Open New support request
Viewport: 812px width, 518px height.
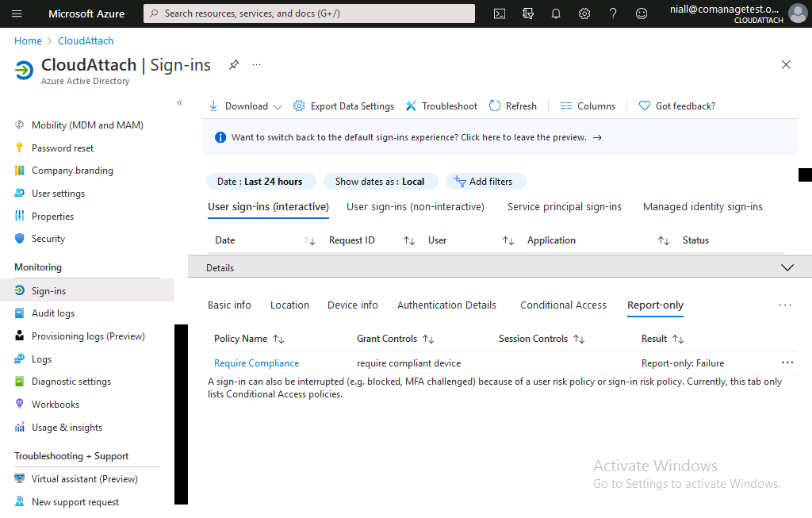(75, 502)
